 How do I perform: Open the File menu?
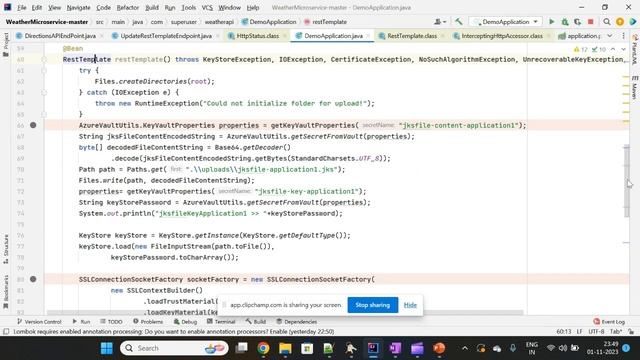(x=22, y=7)
